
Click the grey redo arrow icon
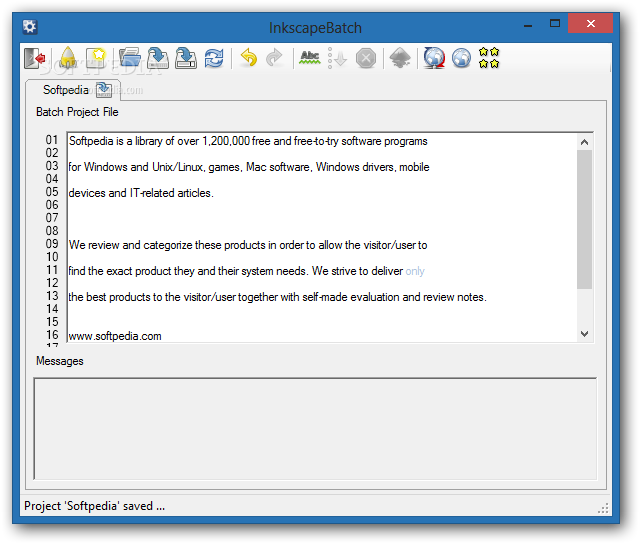(274, 57)
